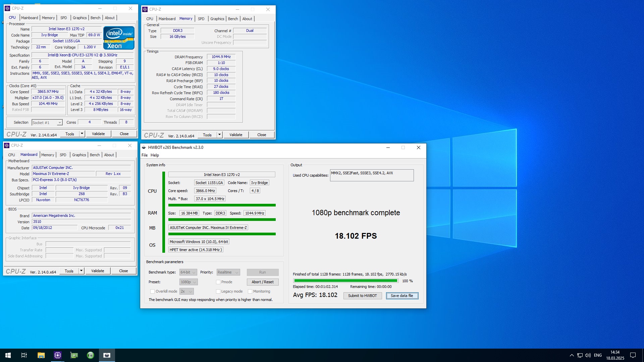Open Overkill 2x dropdown
Image resolution: width=644 pixels, height=362 pixels.
coord(186,292)
